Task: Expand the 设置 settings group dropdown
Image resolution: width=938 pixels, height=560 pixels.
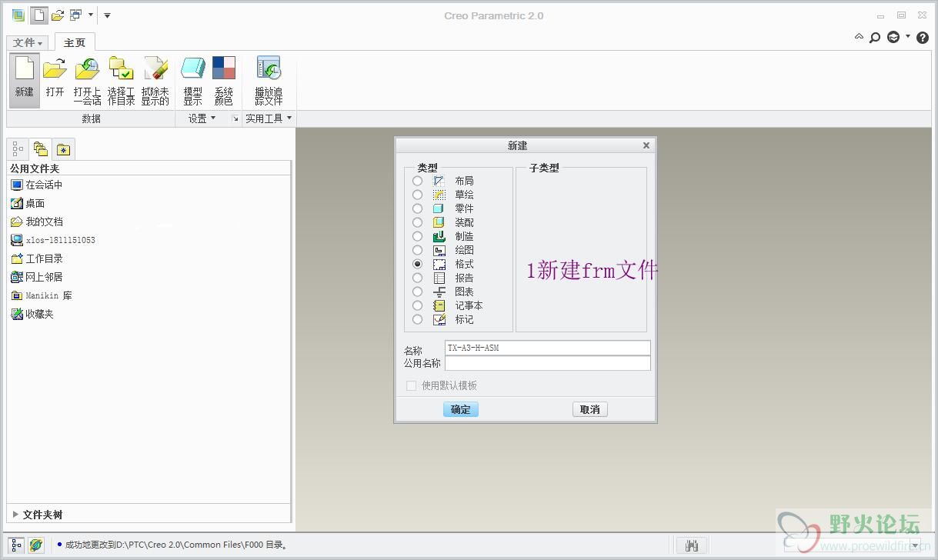Action: pyautogui.click(x=202, y=118)
